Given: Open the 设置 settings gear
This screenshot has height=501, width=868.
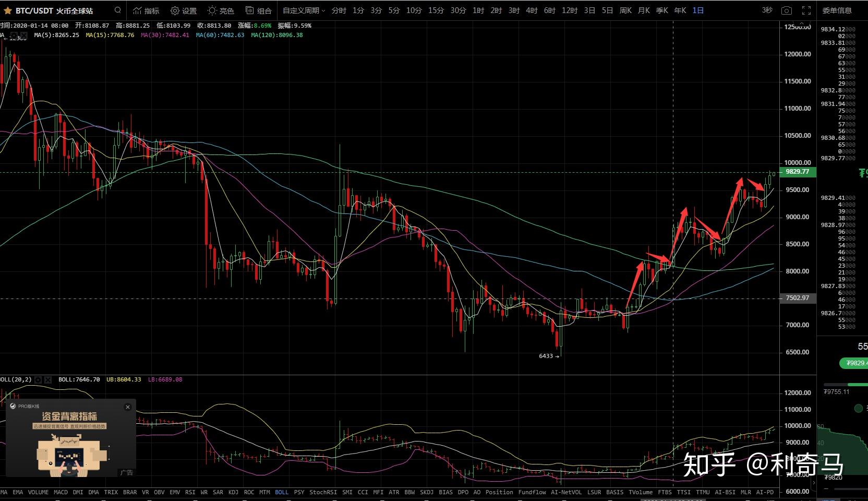Looking at the screenshot, I should pos(184,10).
